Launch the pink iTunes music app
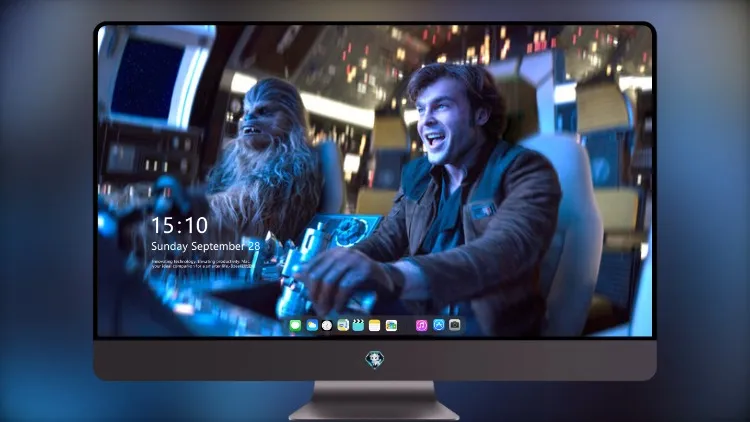Screen dimensions: 750x422 coord(421,325)
